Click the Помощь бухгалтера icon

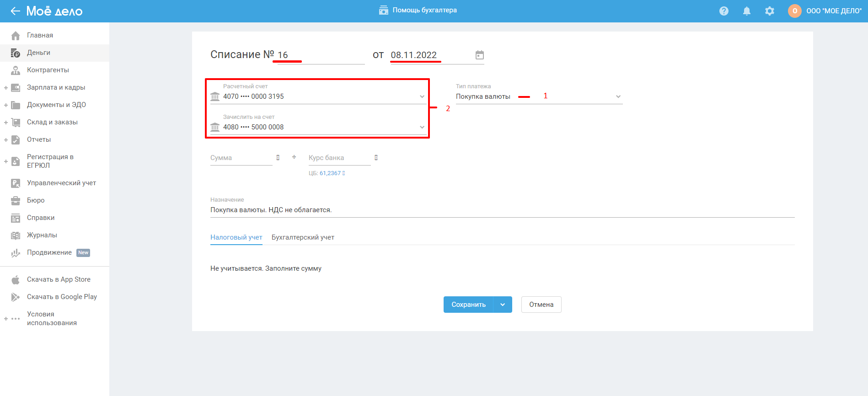coord(384,10)
